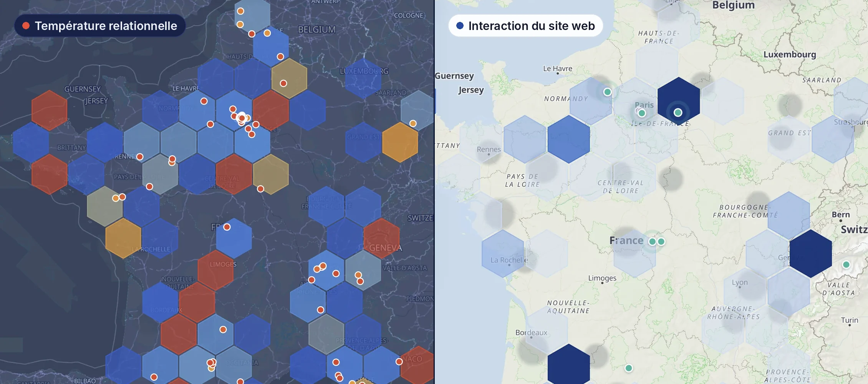Image resolution: width=868 pixels, height=384 pixels.
Task: Click the green marker southeast of the Bordeaux label
Action: coord(629,368)
